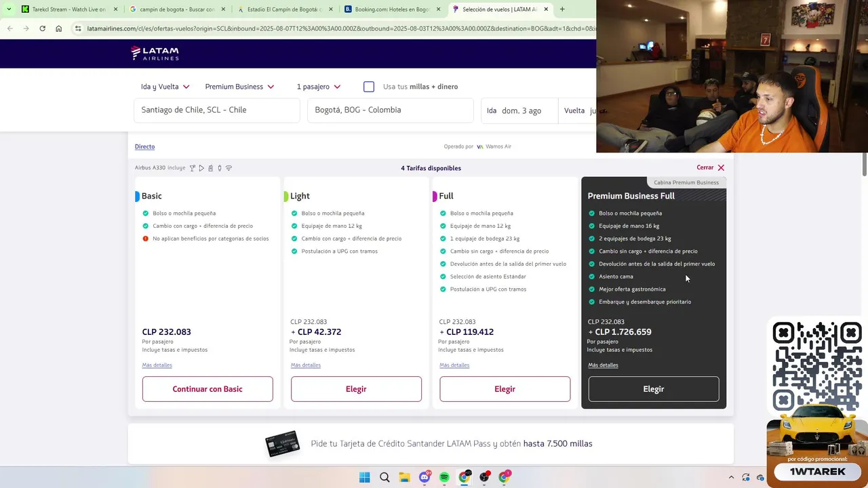This screenshot has height=488, width=868.
Task: Open the Ida y Vuelta trip type dropdown
Action: [x=165, y=87]
